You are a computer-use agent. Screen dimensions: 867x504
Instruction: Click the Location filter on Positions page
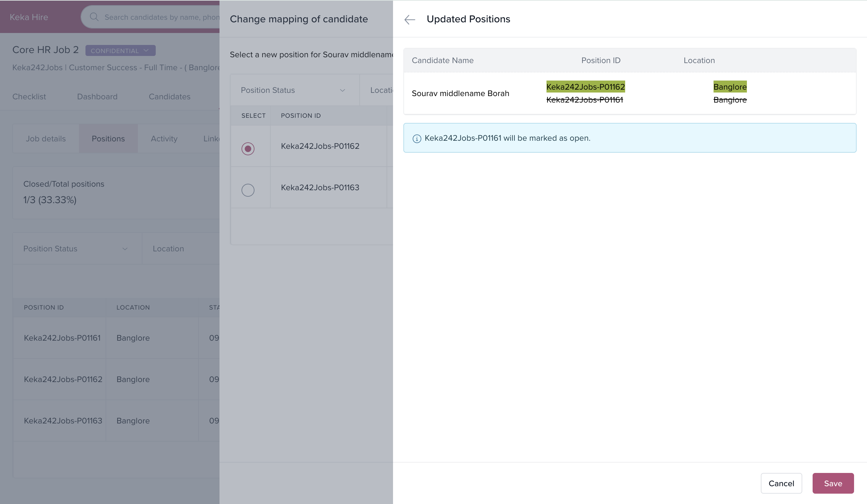click(x=168, y=248)
